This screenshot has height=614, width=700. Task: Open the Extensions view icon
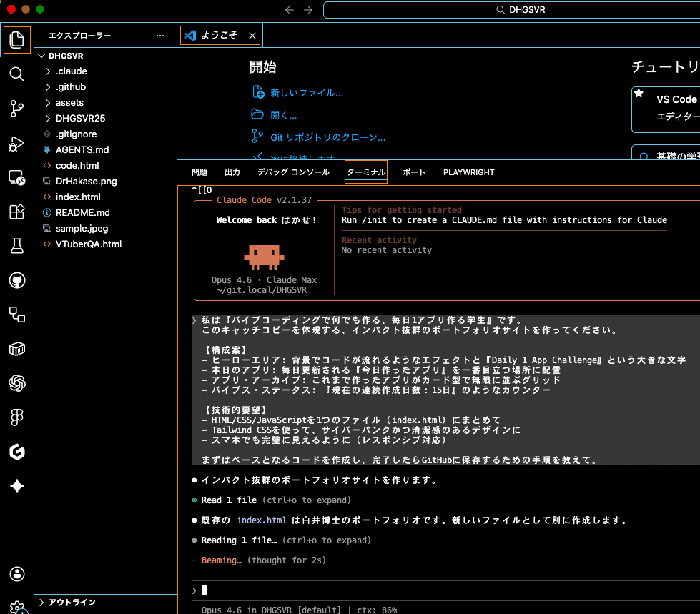tap(17, 212)
